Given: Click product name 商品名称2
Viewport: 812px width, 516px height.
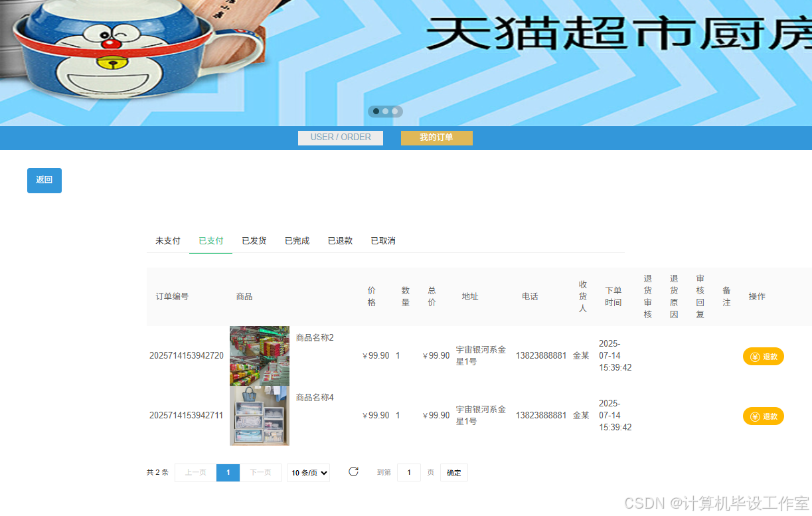Looking at the screenshot, I should click(x=315, y=338).
